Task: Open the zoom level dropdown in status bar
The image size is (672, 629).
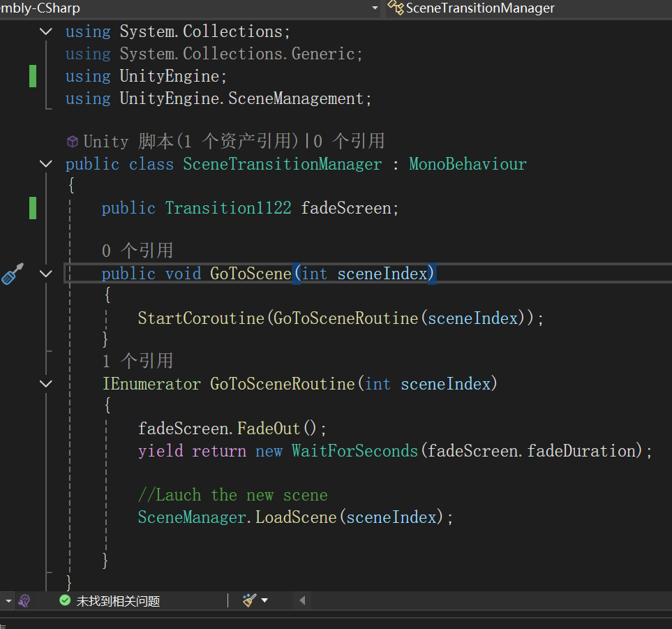Action: pyautogui.click(x=8, y=600)
